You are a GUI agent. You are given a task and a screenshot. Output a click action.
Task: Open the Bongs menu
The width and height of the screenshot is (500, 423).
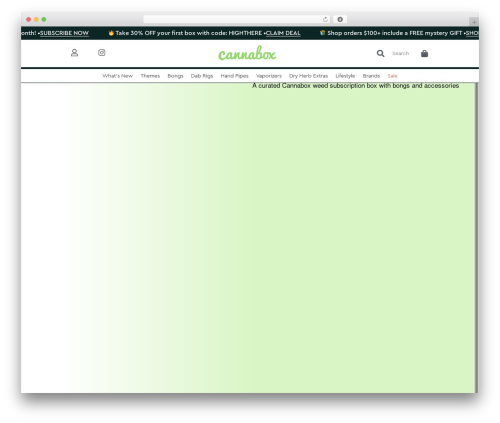(175, 76)
